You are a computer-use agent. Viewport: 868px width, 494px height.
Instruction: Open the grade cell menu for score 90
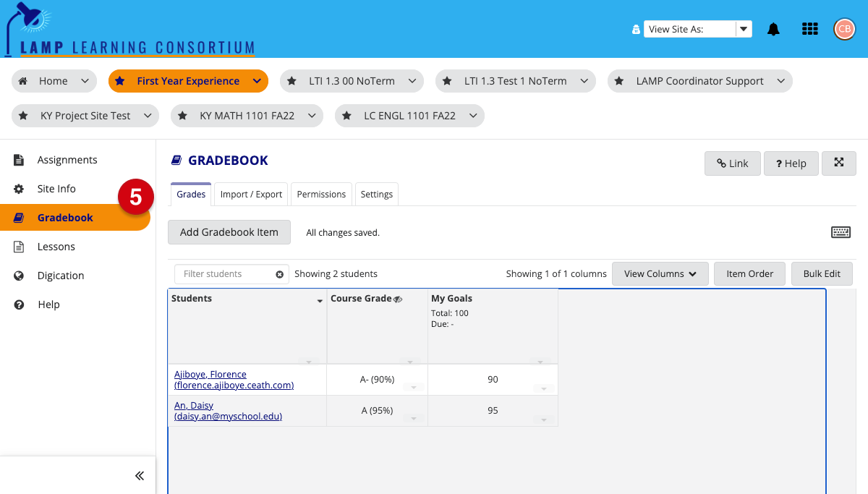(x=543, y=388)
